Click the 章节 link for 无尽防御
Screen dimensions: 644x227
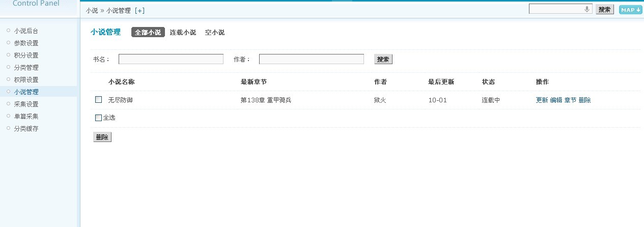[570, 100]
